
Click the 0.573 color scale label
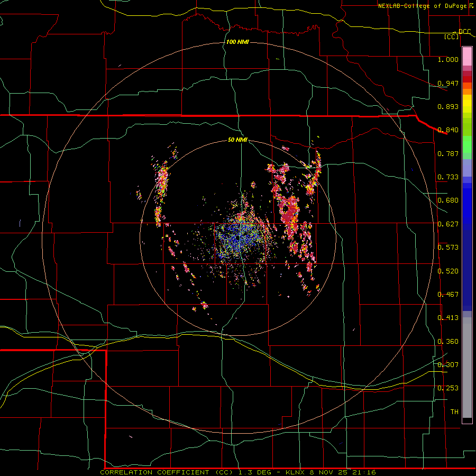448,248
